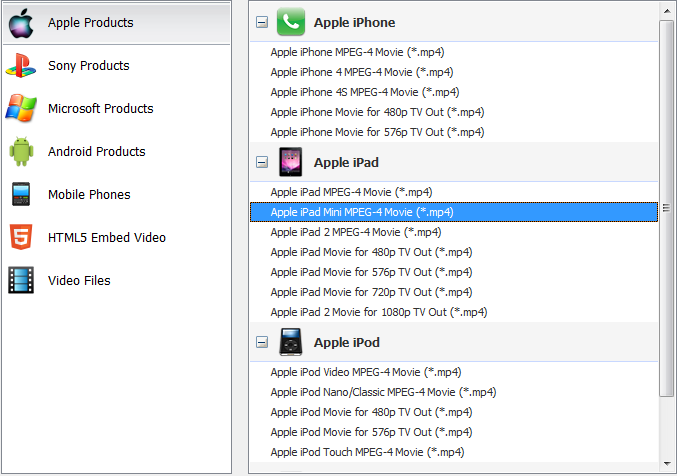Collapse the Apple iPhone group
This screenshot has width=677, height=476.
pos(262,22)
